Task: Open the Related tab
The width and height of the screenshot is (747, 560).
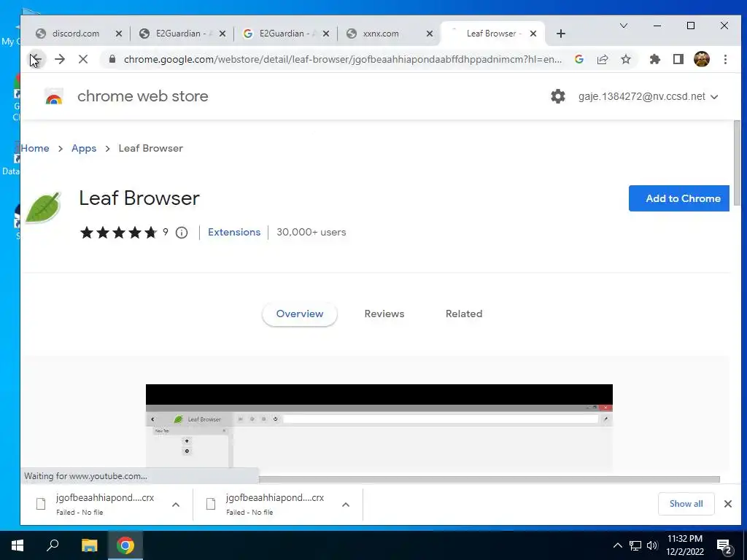Action: tap(463, 314)
